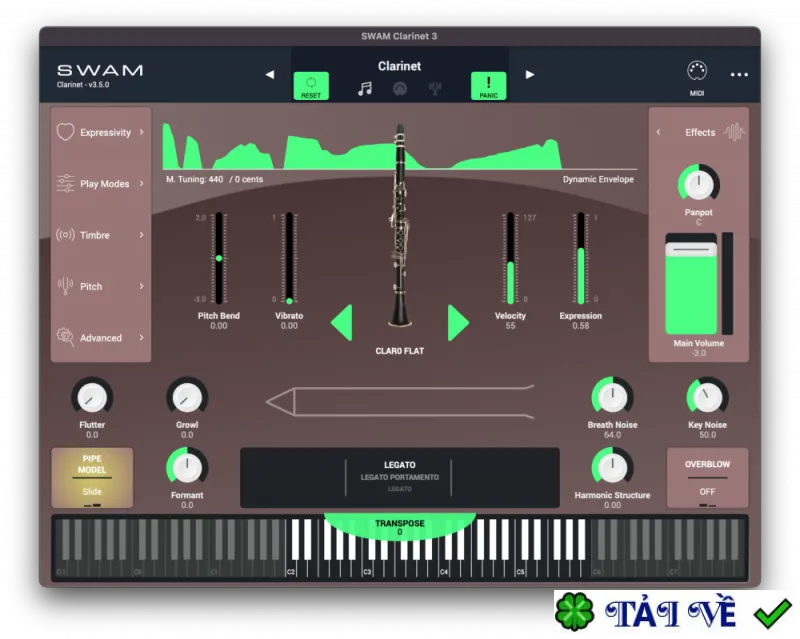Open the Advanced menu item

coord(101,338)
